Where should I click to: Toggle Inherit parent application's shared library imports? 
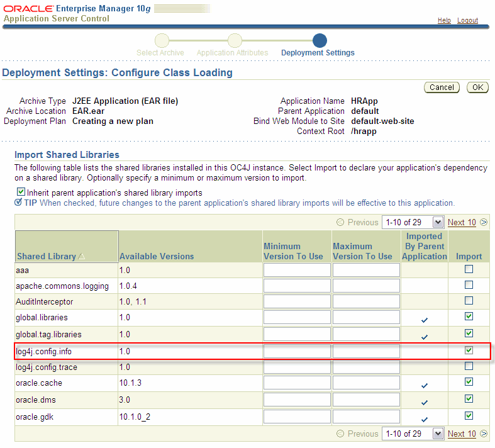click(x=21, y=192)
